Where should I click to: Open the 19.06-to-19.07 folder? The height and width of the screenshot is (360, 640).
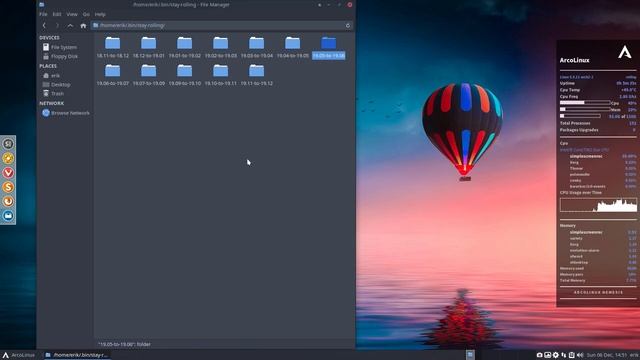click(113, 75)
